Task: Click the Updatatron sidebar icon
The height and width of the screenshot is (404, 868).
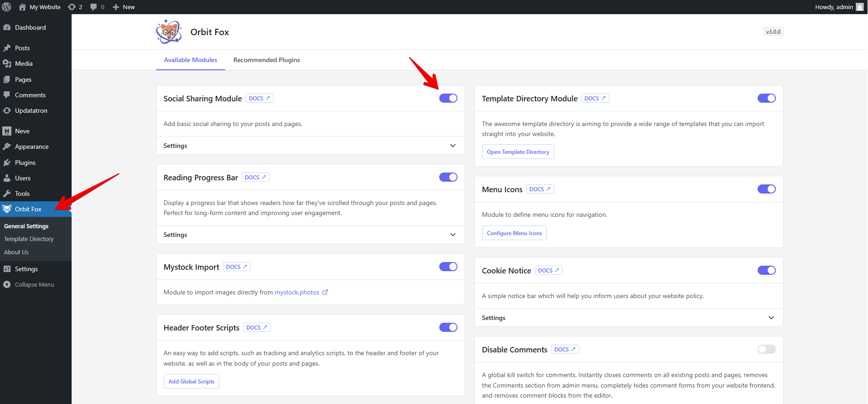Action: coord(7,110)
